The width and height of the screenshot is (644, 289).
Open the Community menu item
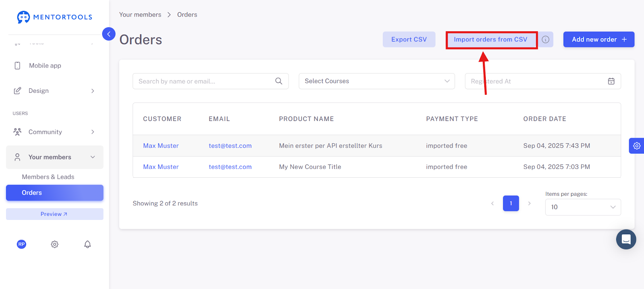pos(55,132)
